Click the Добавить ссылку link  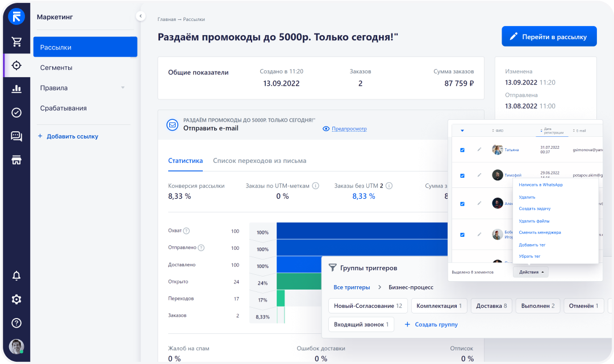[73, 136]
